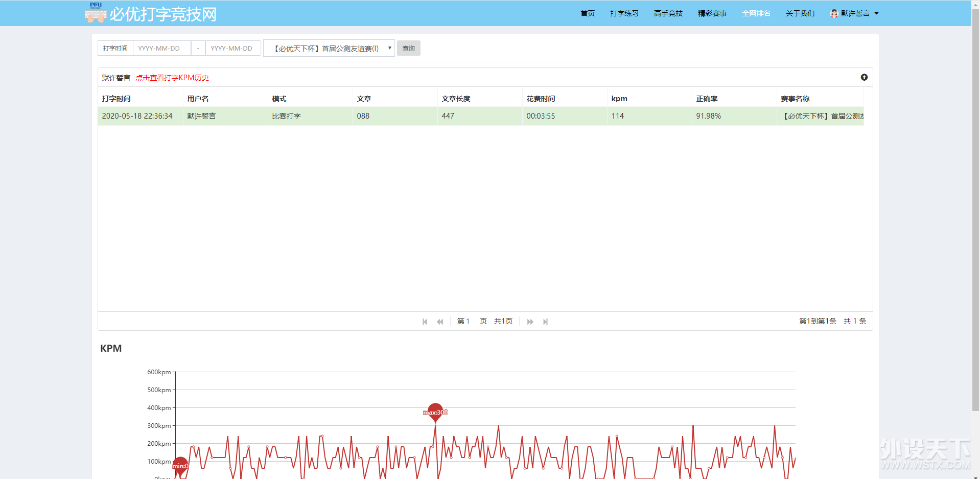Screen dimensions: 980x479
Task: Open the 高手竞技 menu item
Action: (x=668, y=13)
